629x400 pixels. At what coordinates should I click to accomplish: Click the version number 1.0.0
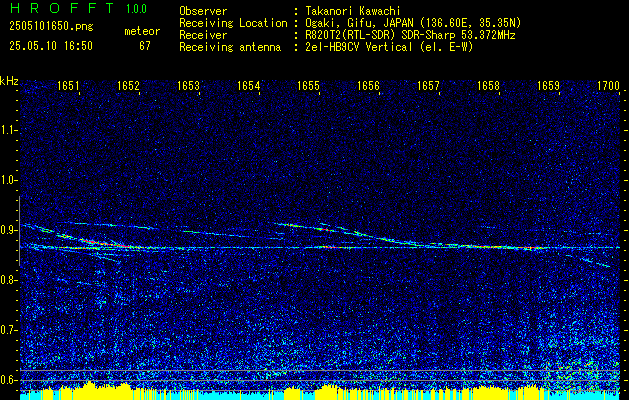pyautogui.click(x=136, y=9)
